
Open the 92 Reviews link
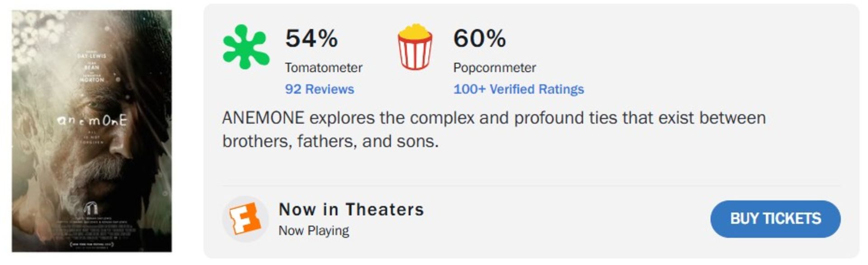click(x=319, y=89)
